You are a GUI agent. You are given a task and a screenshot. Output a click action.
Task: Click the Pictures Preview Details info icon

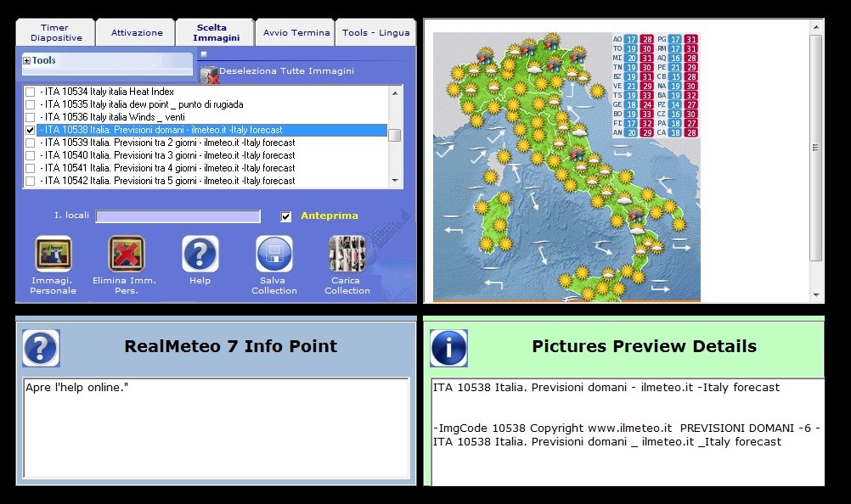tap(448, 348)
